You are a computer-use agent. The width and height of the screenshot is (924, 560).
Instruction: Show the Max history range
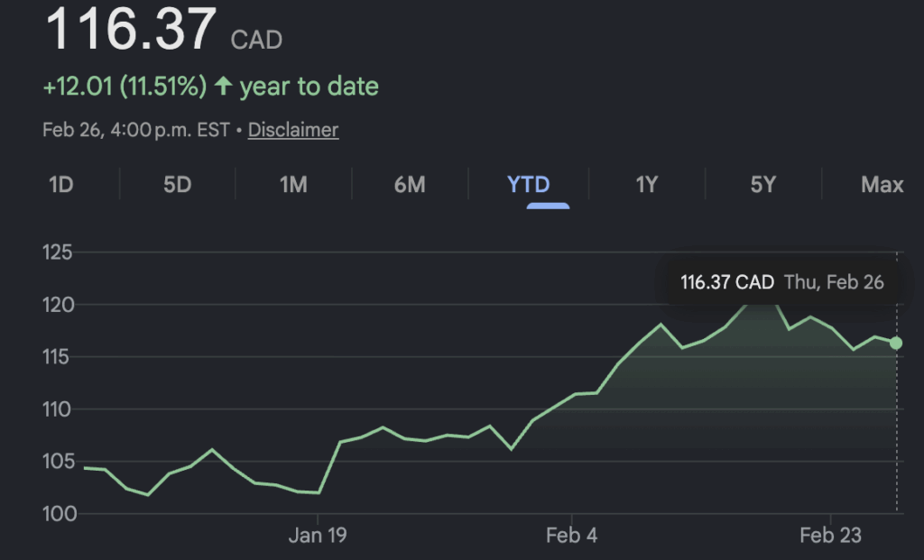[x=882, y=185]
